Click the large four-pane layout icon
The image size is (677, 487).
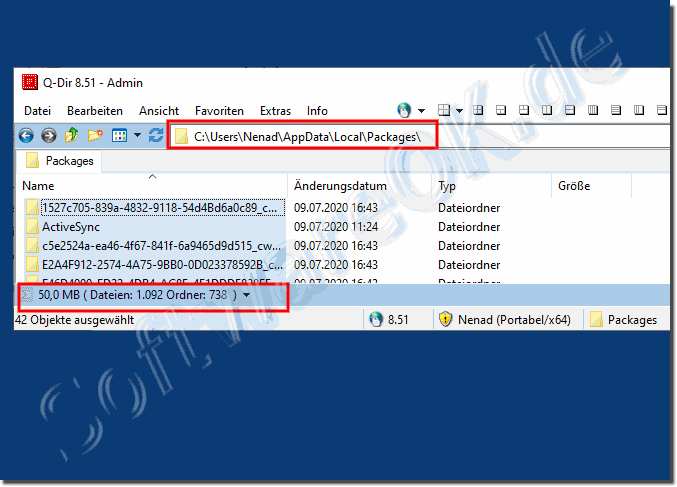(444, 111)
